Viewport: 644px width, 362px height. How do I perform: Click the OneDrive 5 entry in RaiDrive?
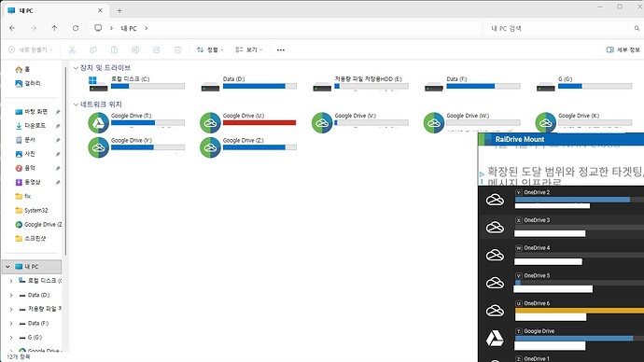click(561, 283)
